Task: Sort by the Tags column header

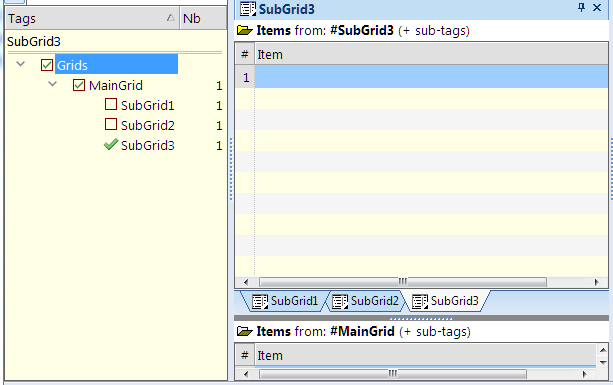Action: tap(92, 18)
